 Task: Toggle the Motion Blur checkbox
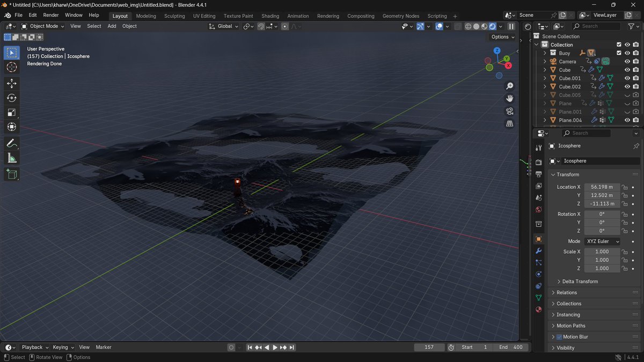click(559, 337)
